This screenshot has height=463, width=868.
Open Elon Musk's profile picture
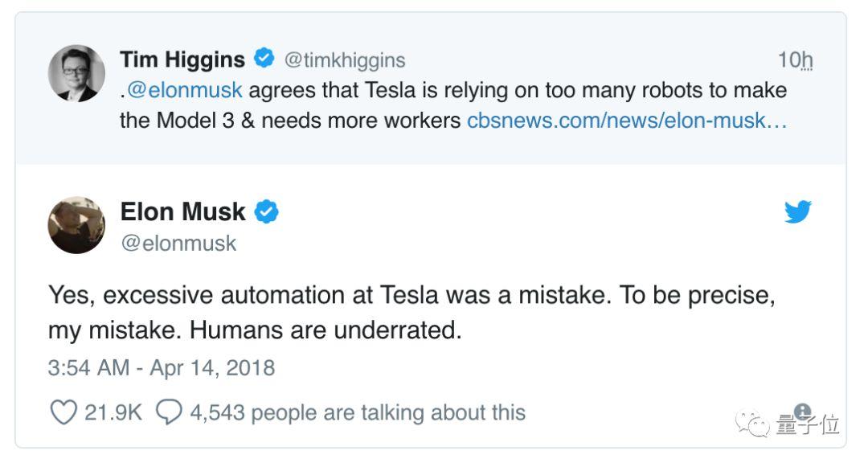[x=76, y=224]
